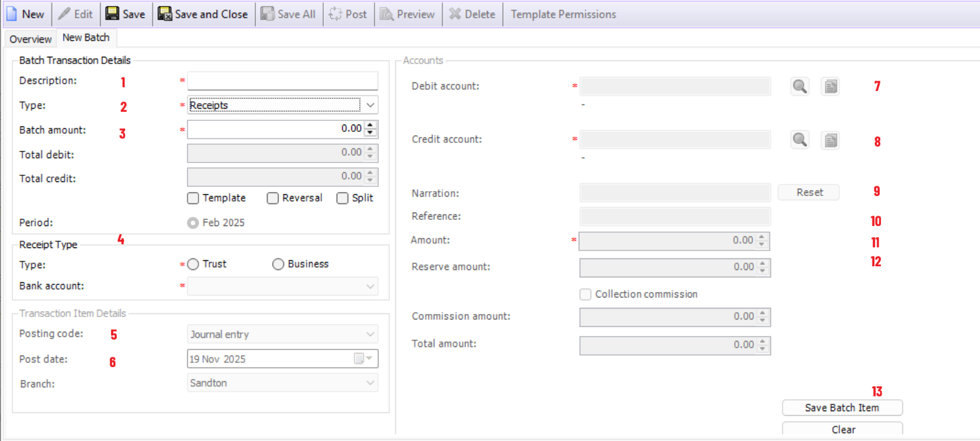Click the Debit account field

click(x=675, y=87)
